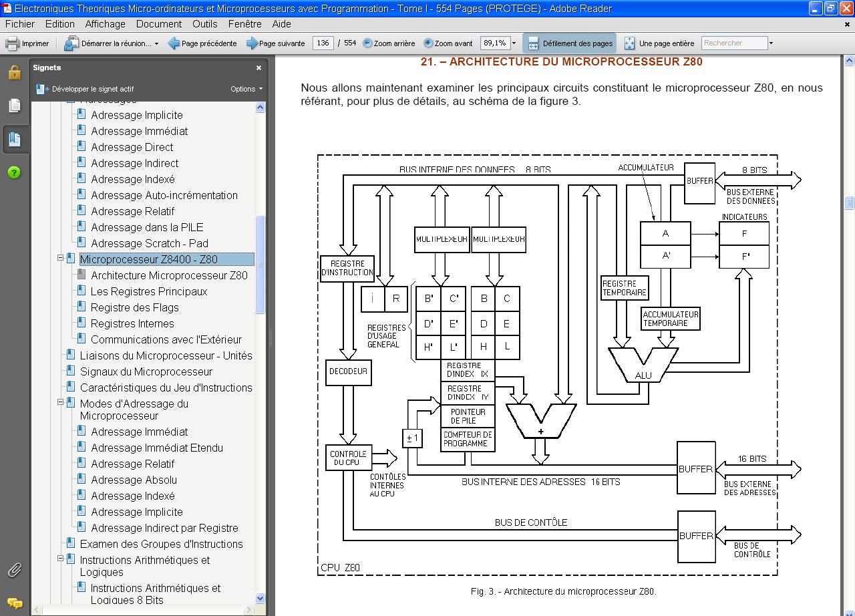The height and width of the screenshot is (616, 855).
Task: Open the comments bubble icon
Action: tap(15, 603)
